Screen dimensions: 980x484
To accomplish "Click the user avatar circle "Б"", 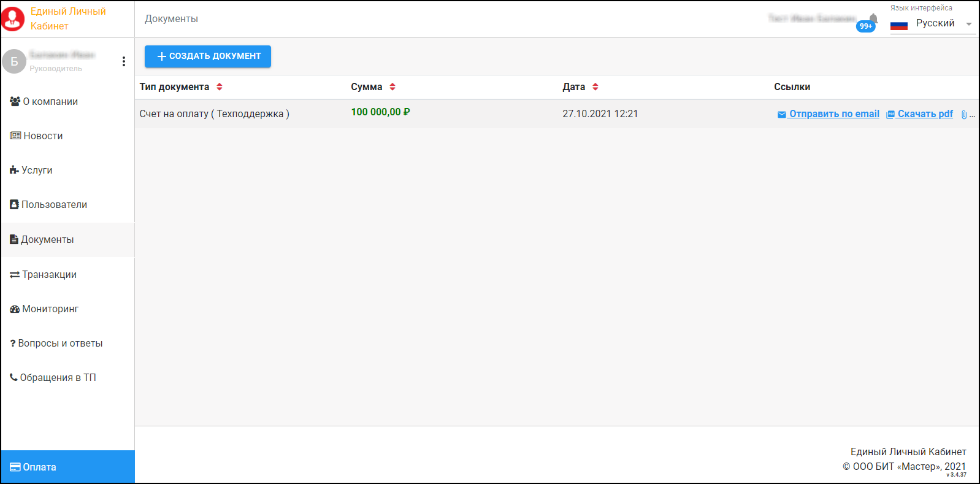I will pos(14,61).
